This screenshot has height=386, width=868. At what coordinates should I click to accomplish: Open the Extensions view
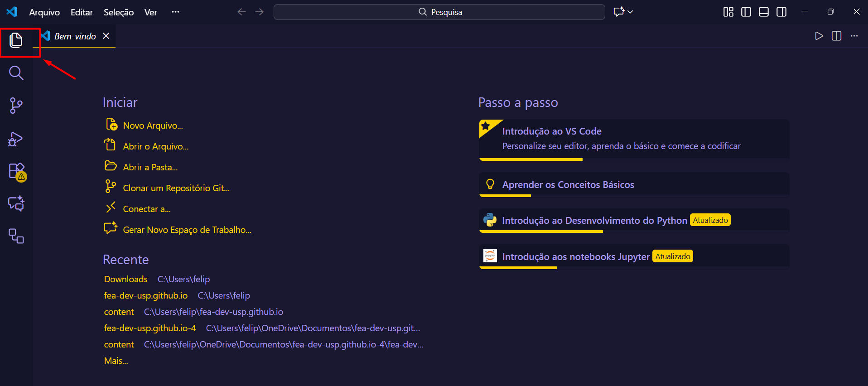(x=16, y=171)
